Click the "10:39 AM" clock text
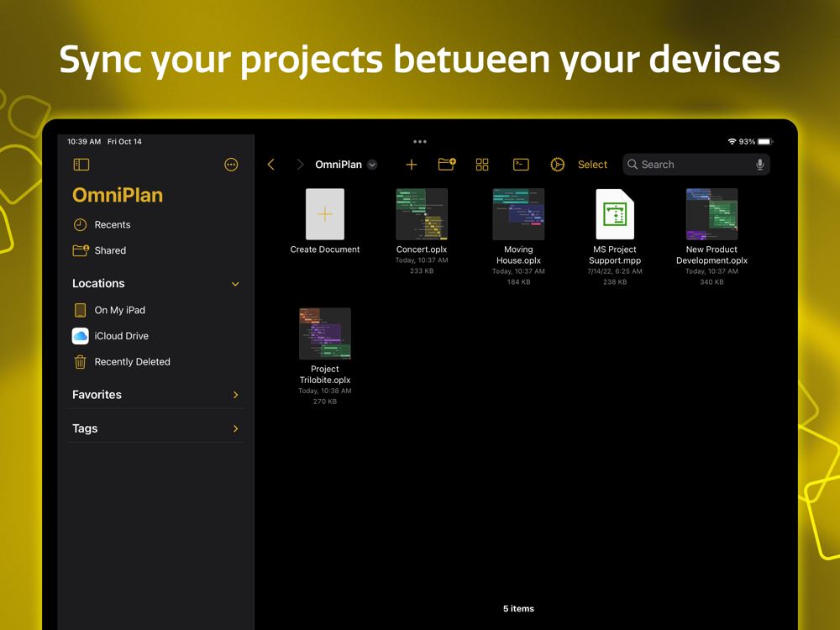The width and height of the screenshot is (840, 630). pyautogui.click(x=84, y=141)
